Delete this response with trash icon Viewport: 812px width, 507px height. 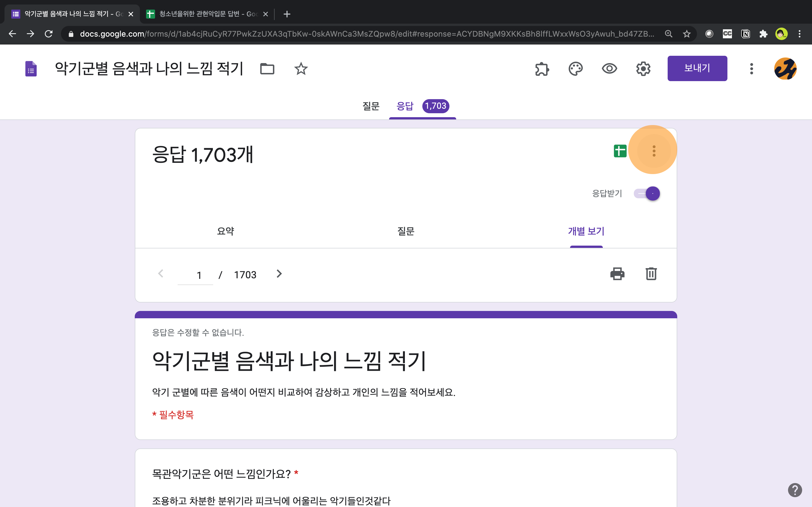(651, 273)
